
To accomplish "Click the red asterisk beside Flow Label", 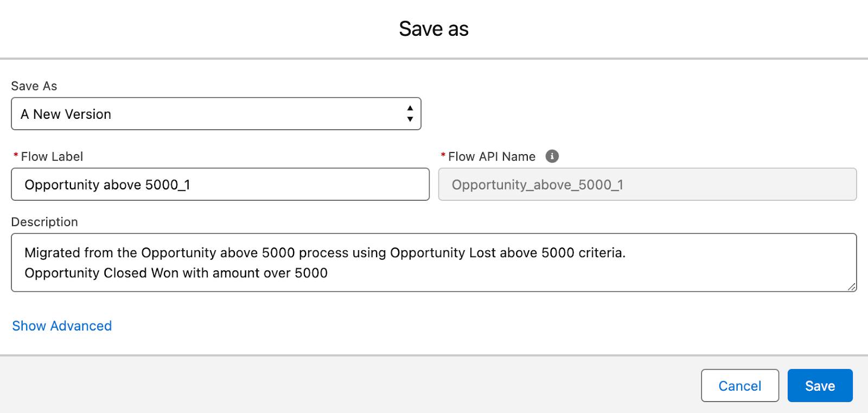I will pos(15,156).
